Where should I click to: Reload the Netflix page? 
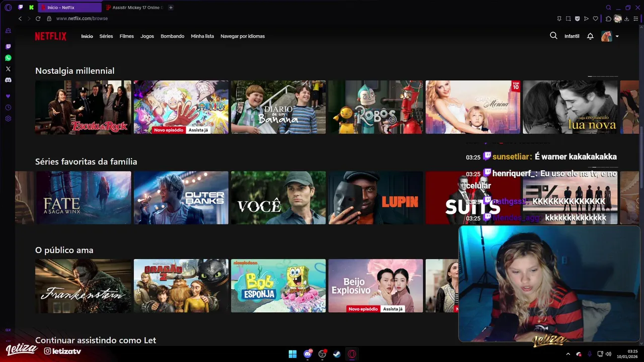tap(38, 19)
